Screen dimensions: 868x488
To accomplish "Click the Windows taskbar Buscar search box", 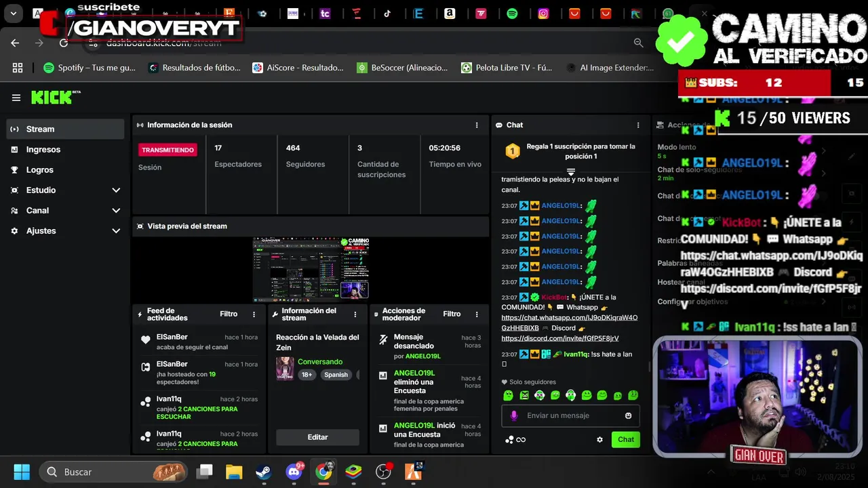I will click(113, 472).
